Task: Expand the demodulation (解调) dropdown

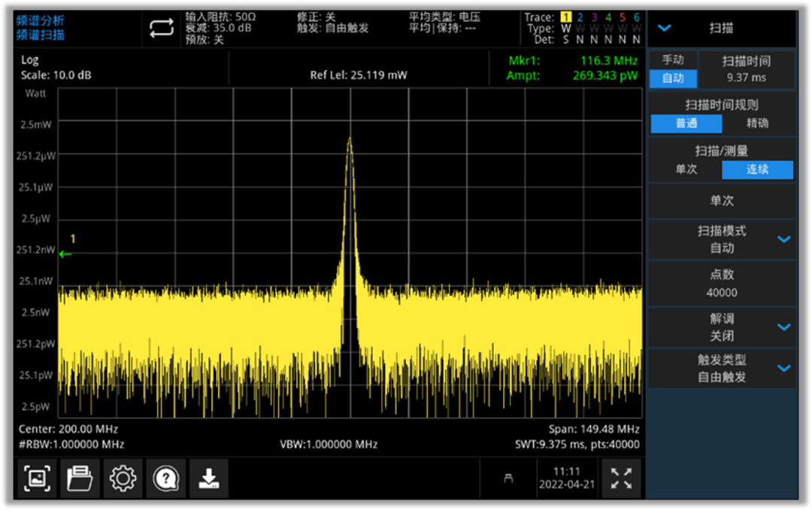Action: click(783, 327)
